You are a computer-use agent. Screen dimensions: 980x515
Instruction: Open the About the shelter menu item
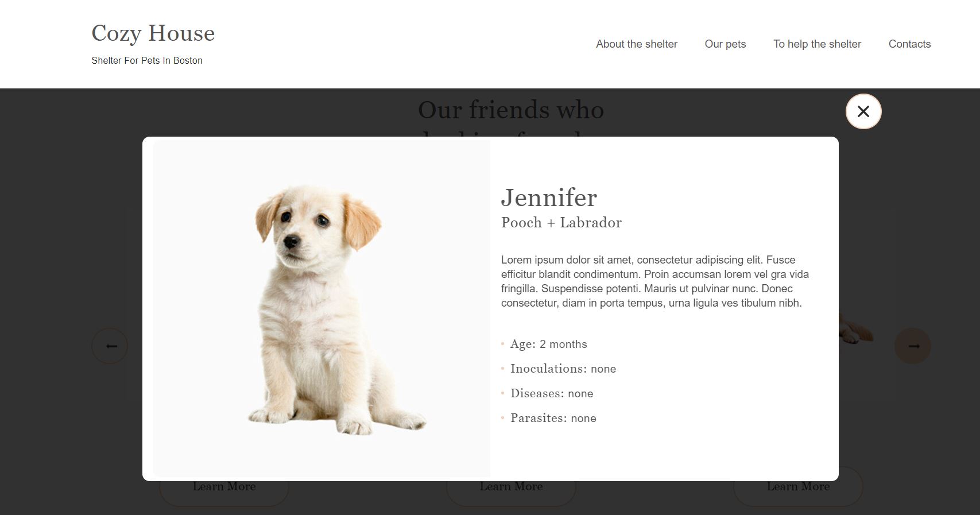[x=637, y=44]
